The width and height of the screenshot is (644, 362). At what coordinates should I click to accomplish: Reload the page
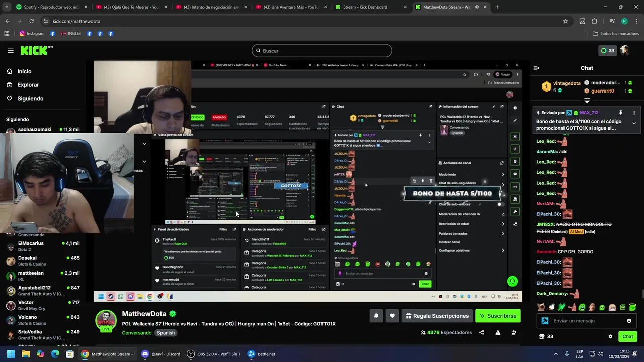pos(31,21)
